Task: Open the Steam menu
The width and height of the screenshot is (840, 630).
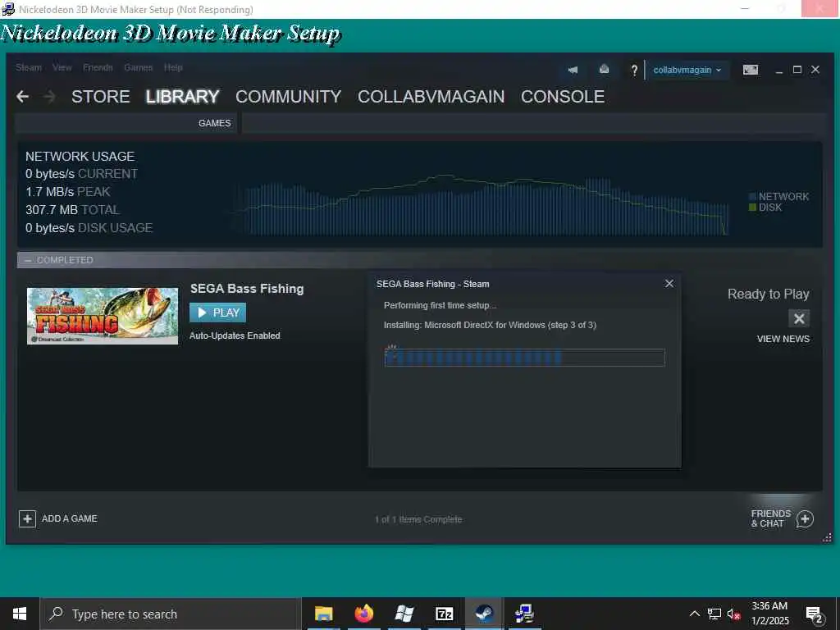Action: click(x=29, y=67)
